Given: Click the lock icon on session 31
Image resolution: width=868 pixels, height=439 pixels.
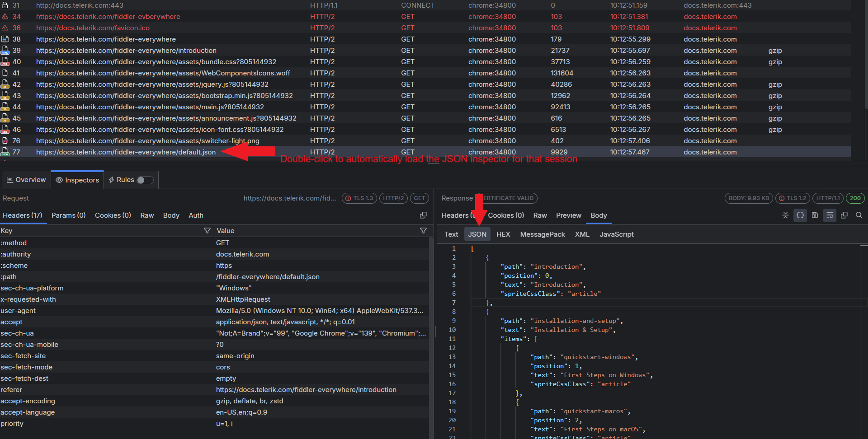Looking at the screenshot, I should click(5, 5).
